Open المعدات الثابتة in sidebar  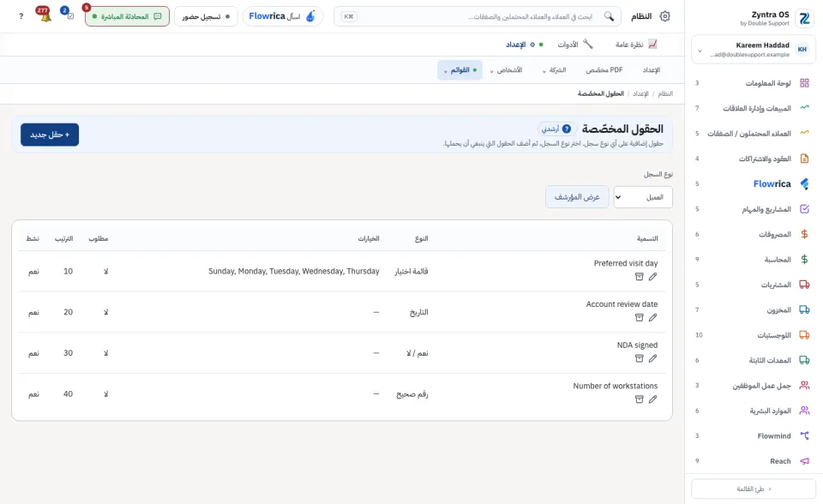pos(753,360)
